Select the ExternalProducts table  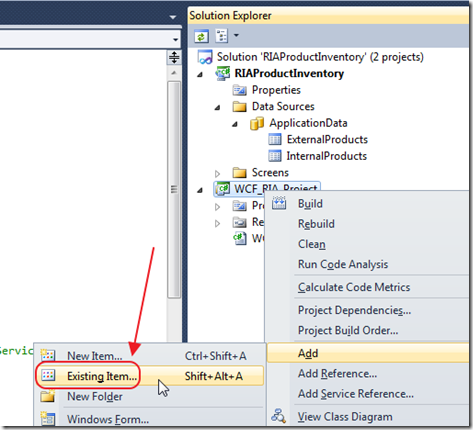tap(327, 139)
